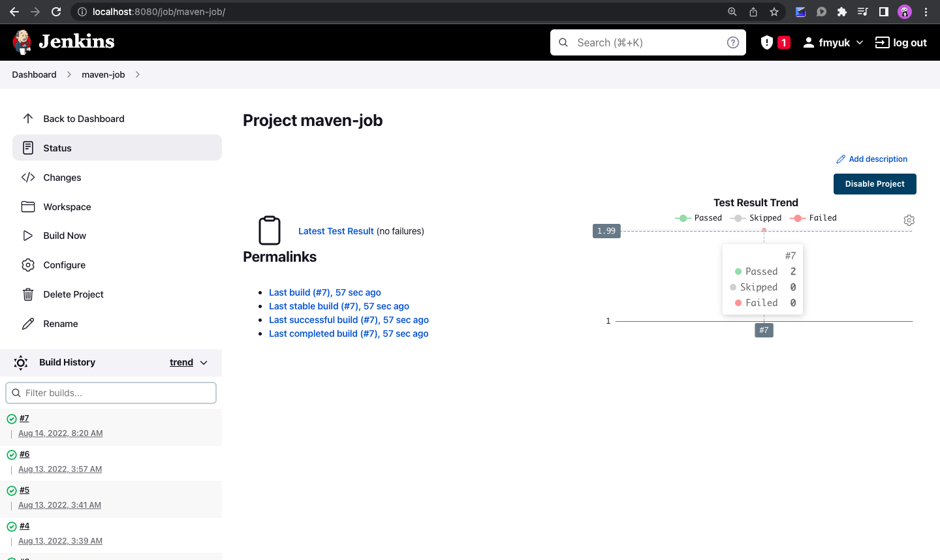Select the Workspace icon in the sidebar
Screen dimensions: 940x560
[x=27, y=206]
